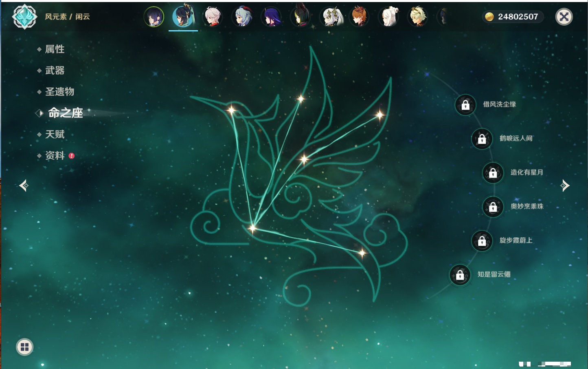Select the 造化有星月 constellation label
The image size is (588, 369).
click(527, 172)
